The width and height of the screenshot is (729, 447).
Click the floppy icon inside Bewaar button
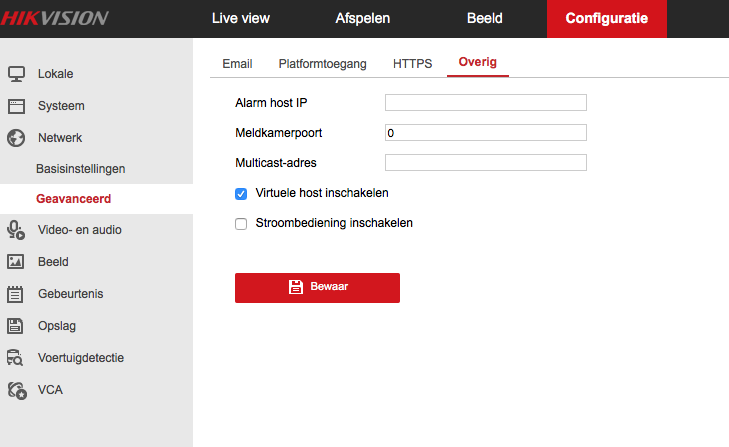click(x=296, y=287)
